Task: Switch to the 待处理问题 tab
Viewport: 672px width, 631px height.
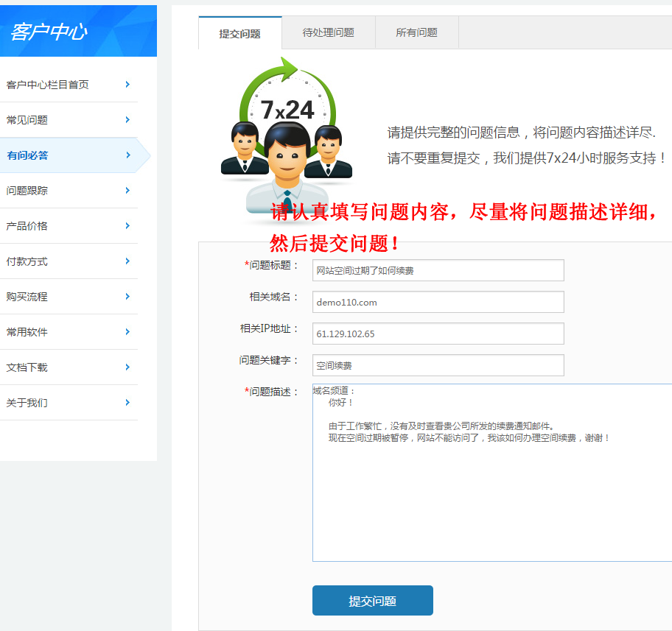Action: point(328,32)
